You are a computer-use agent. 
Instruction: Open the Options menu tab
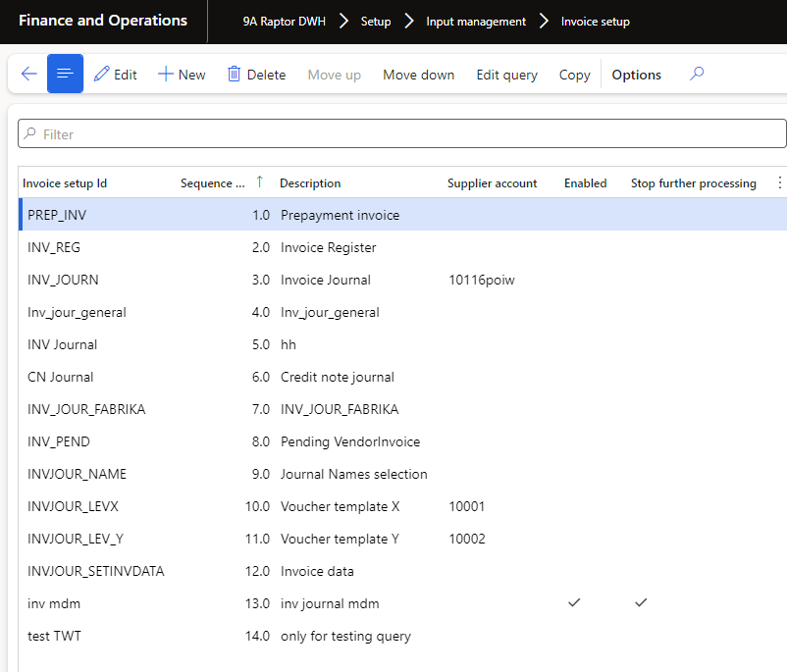[x=636, y=75]
